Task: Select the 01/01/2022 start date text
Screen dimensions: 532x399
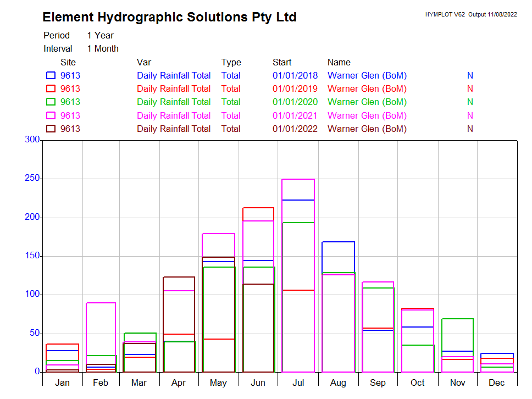Action: click(x=295, y=129)
